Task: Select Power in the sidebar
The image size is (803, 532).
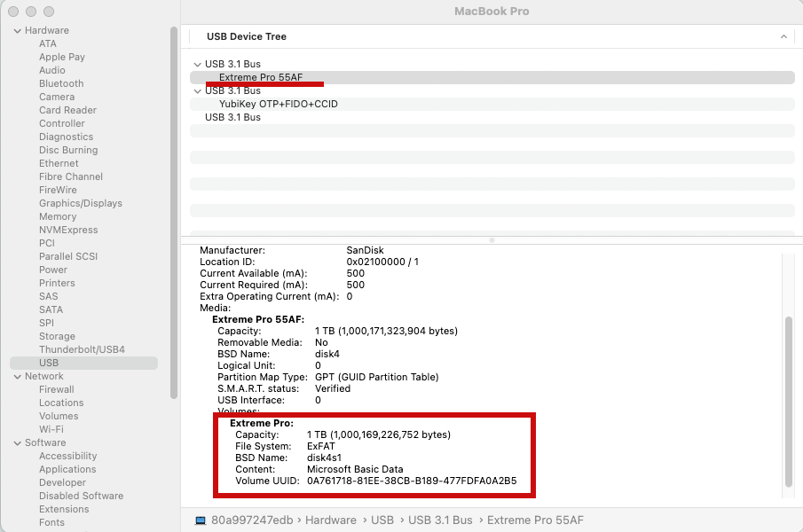Action: [53, 270]
